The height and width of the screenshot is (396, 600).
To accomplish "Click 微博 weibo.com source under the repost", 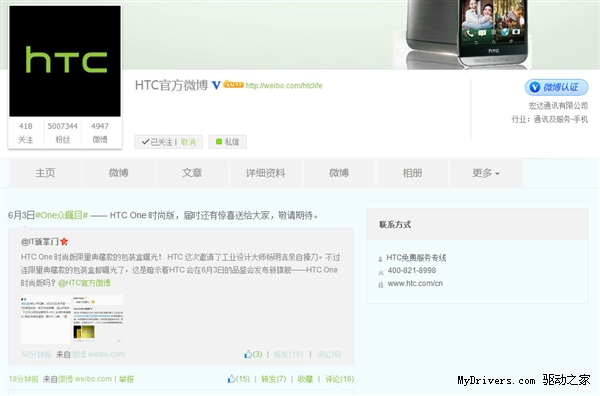I will [x=98, y=354].
